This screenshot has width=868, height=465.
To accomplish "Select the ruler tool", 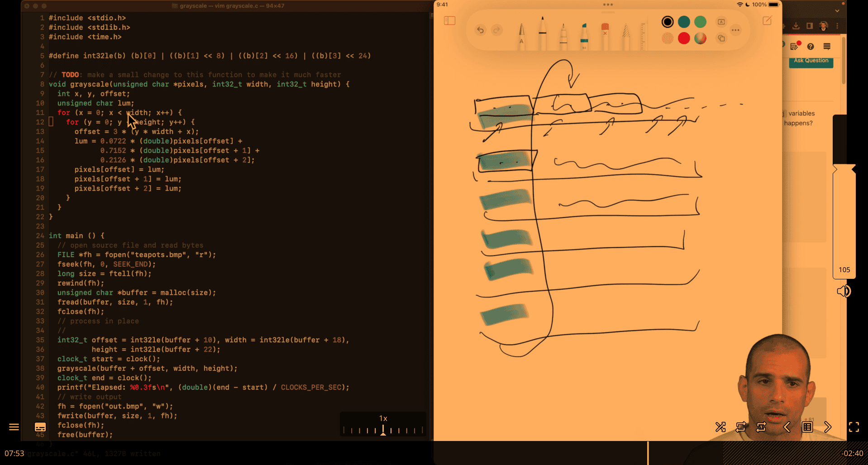I will (x=642, y=35).
